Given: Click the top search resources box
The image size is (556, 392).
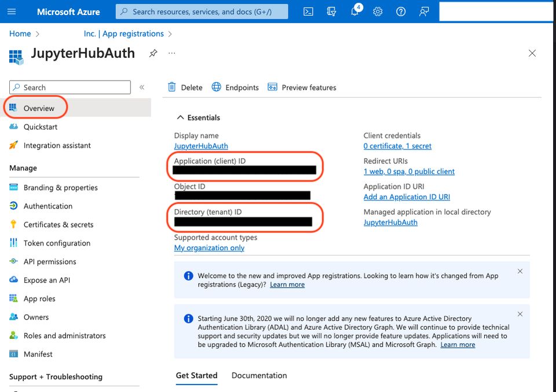Looking at the screenshot, I should tap(202, 12).
